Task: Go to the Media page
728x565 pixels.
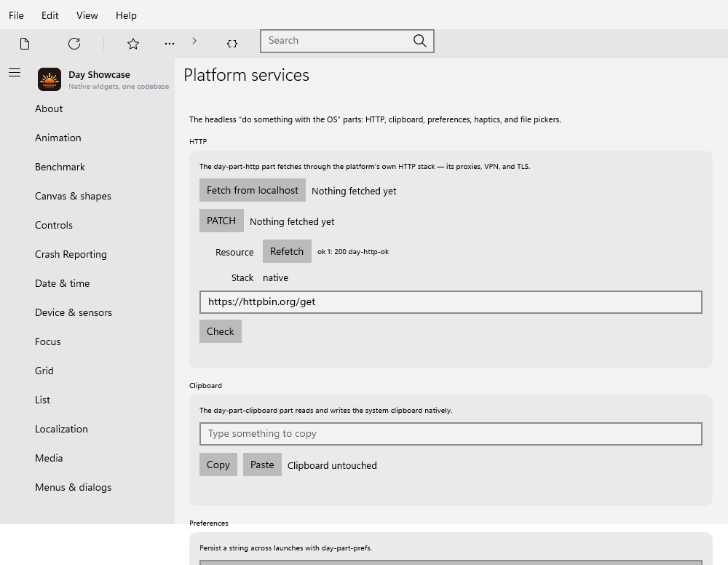Action: click(x=49, y=458)
